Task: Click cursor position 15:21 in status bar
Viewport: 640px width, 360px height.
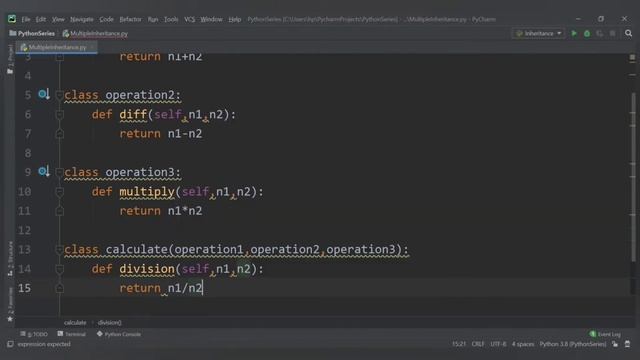Action: [459, 344]
